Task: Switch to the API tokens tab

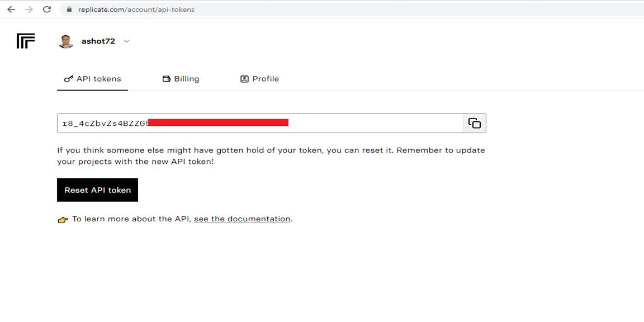Action: (x=92, y=79)
